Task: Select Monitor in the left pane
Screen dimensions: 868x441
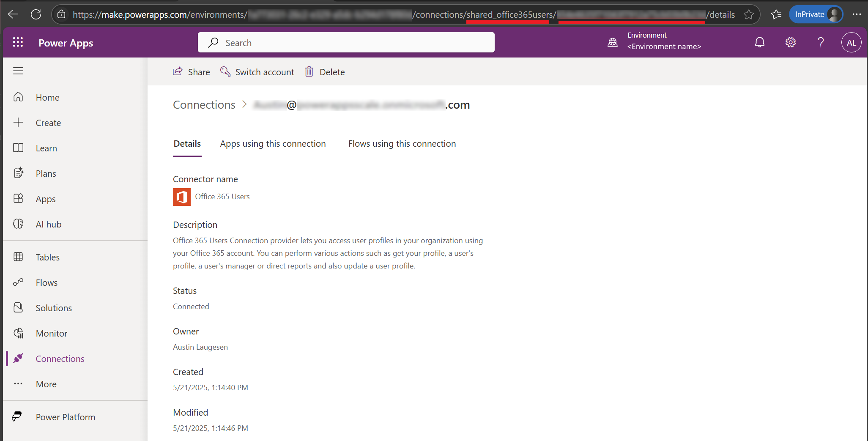Action: click(51, 333)
